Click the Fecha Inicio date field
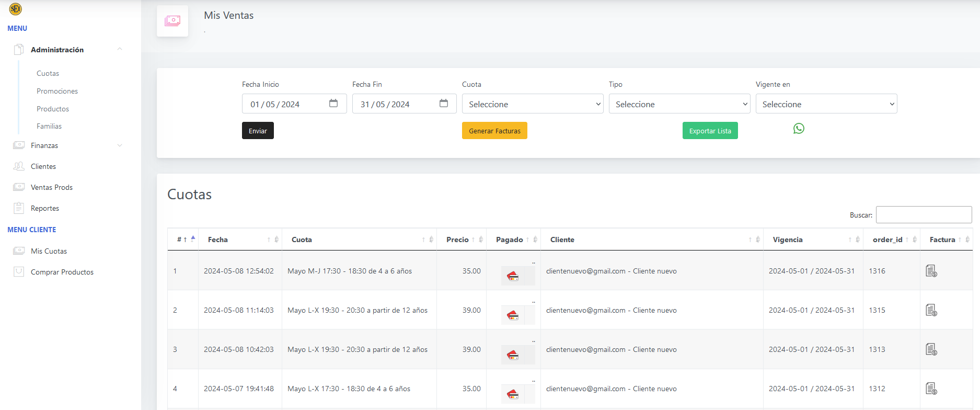Viewport: 980px width, 410px height. [294, 104]
